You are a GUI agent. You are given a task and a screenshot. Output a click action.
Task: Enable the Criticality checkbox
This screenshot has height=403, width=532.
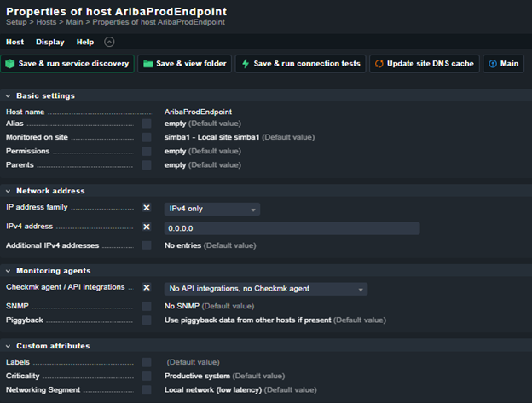click(147, 376)
